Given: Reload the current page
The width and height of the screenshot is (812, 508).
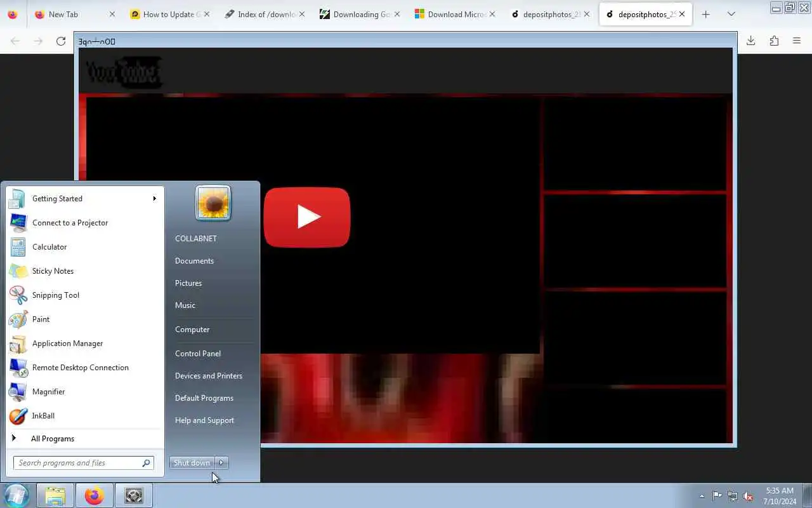Looking at the screenshot, I should [61, 41].
